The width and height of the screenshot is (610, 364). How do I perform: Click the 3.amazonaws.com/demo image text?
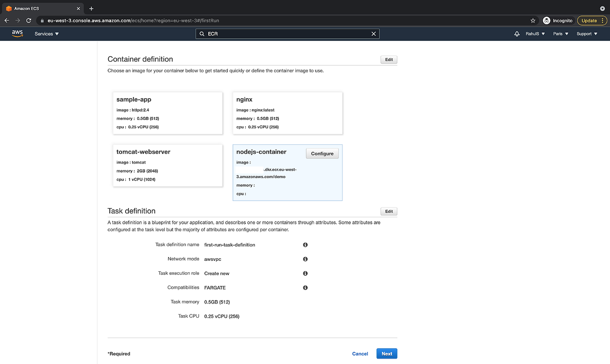click(261, 177)
